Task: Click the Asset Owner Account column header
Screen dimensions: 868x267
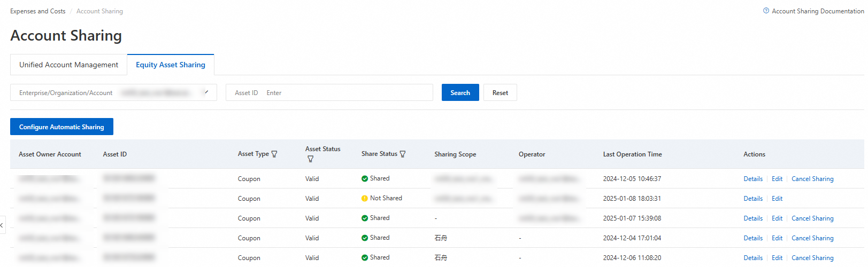Action: (x=50, y=154)
